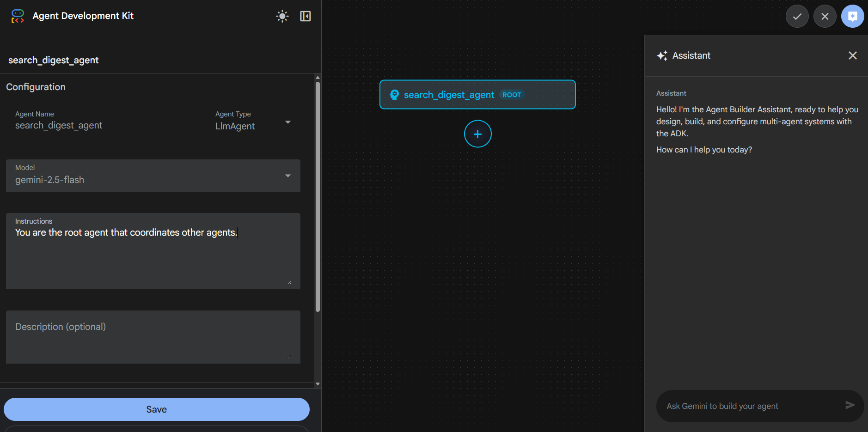
Task: Select the search_digest_agent root node
Action: click(x=477, y=95)
